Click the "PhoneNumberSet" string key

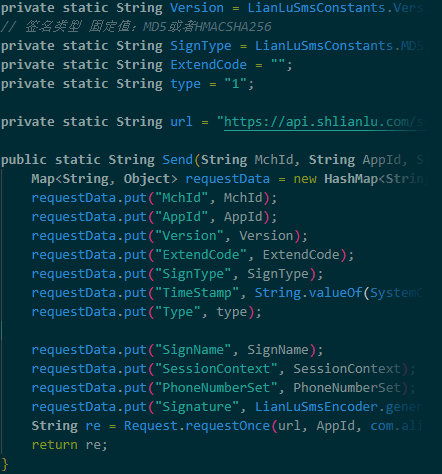pos(216,388)
